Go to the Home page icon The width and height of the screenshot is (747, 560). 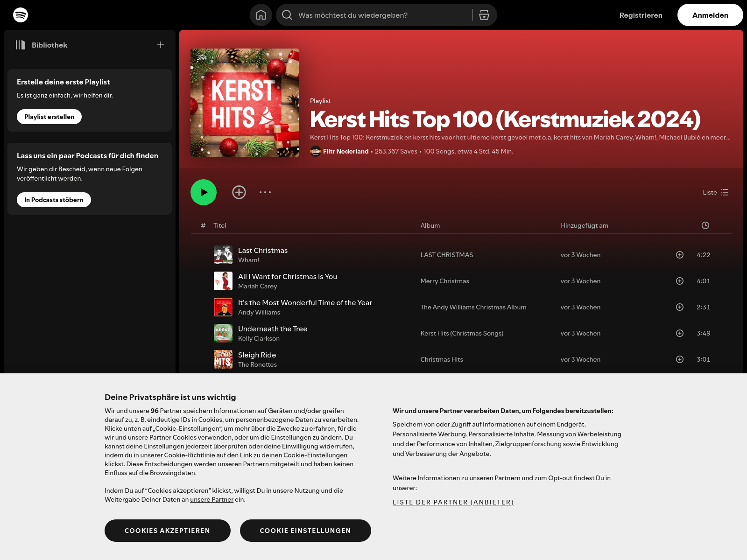(x=261, y=15)
